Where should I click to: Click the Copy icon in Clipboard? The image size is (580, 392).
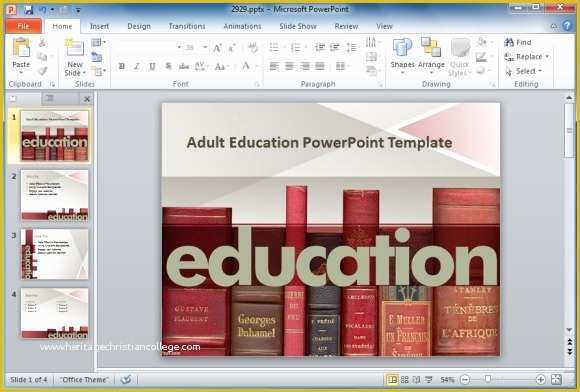43,57
